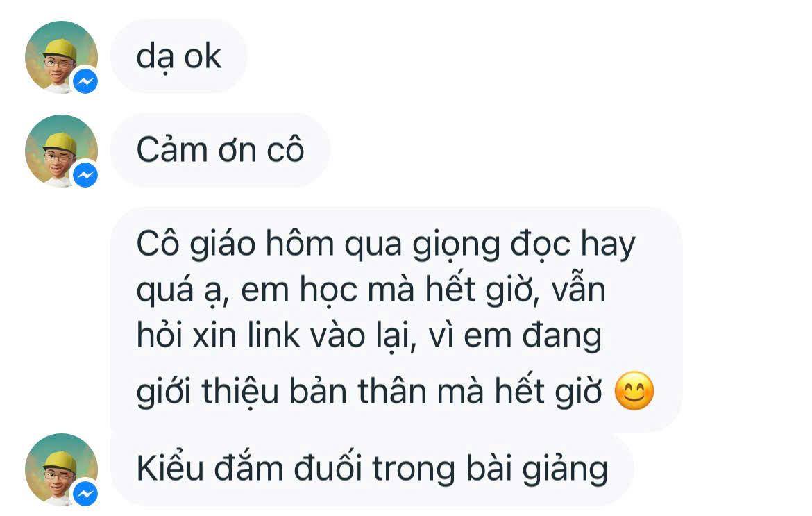The height and width of the screenshot is (516, 812).
Task: Click the line "quá ạ, em học mà hết giờ, vẫn"
Action: [371, 290]
